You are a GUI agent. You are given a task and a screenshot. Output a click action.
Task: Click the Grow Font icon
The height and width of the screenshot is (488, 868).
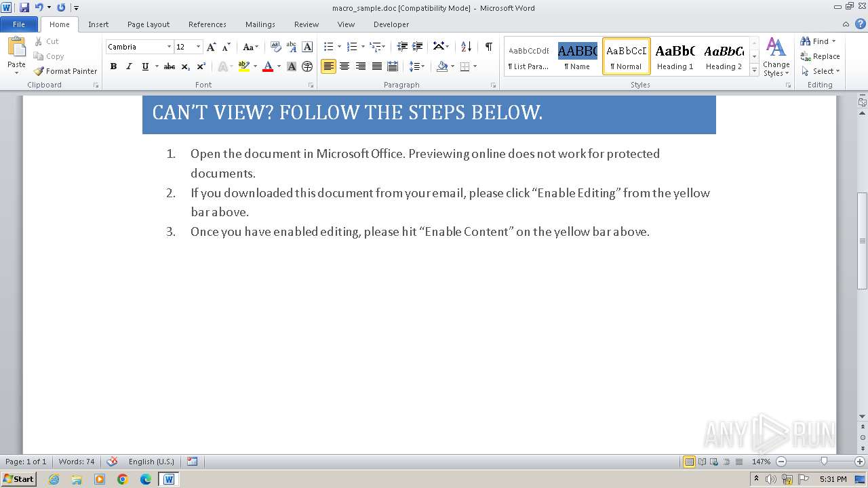(212, 47)
